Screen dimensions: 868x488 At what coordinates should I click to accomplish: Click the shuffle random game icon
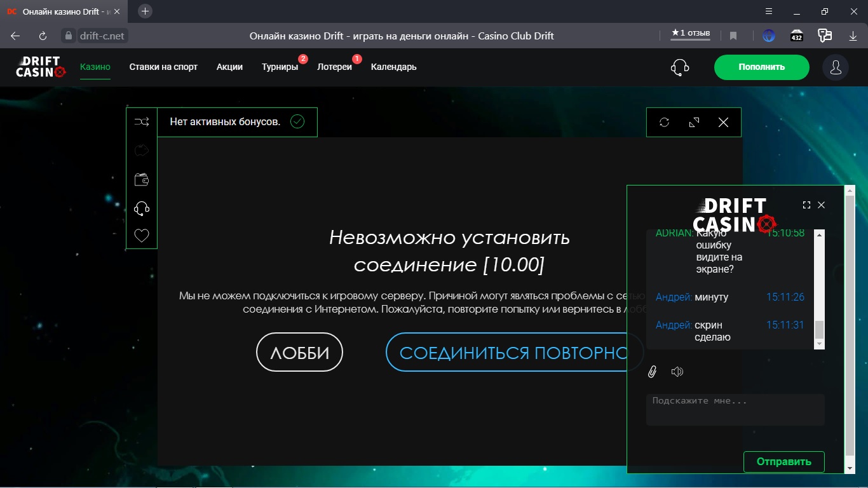tap(142, 122)
